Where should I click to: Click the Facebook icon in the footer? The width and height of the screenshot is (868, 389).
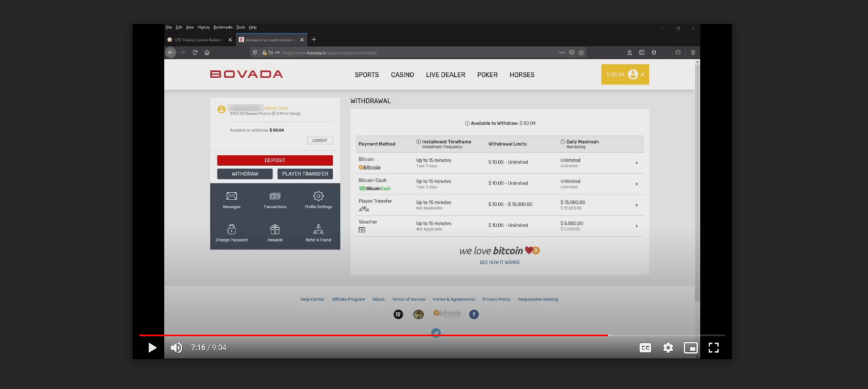click(x=474, y=314)
